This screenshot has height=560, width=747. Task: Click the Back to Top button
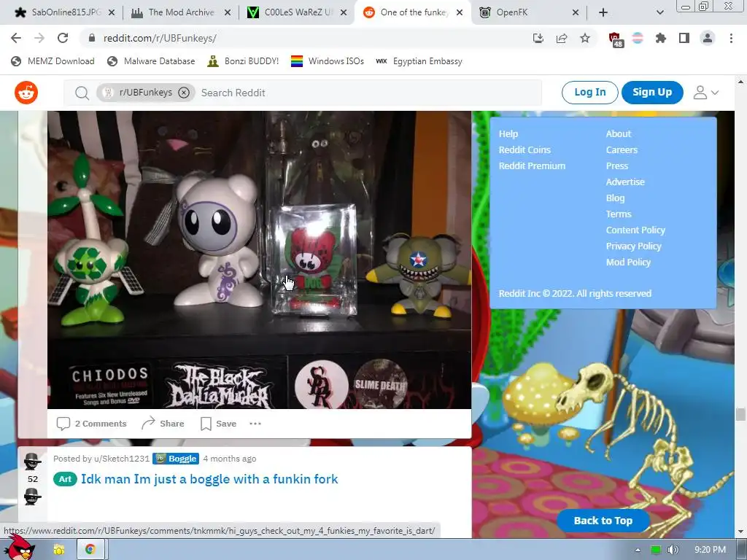click(x=603, y=521)
